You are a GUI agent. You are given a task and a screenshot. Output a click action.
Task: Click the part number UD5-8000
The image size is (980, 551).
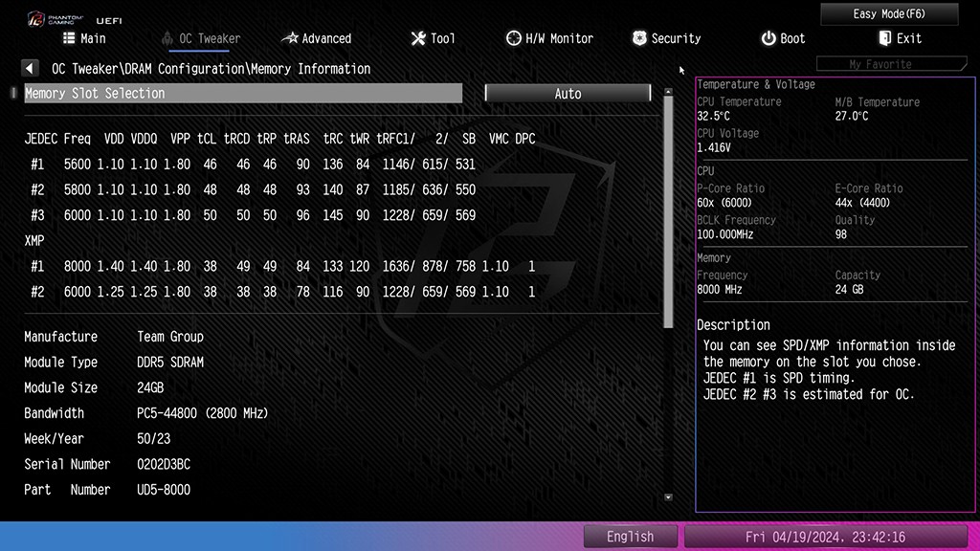pos(163,491)
